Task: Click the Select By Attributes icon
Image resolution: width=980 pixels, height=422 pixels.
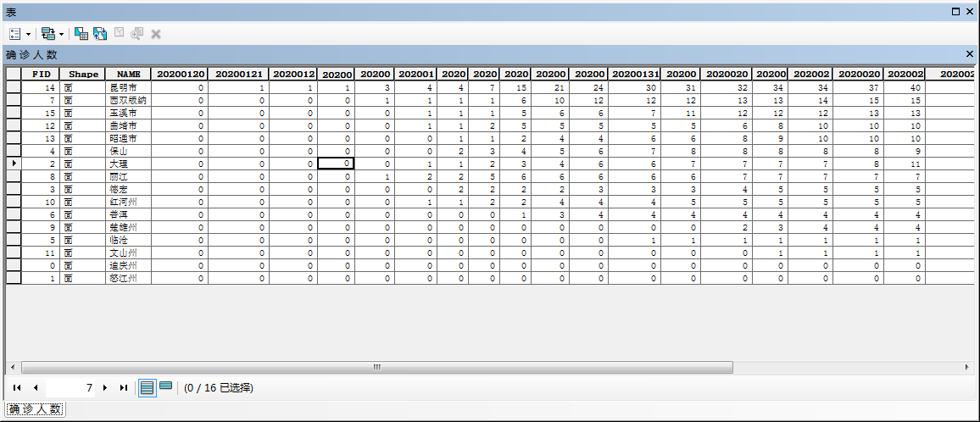Action: 81,34
